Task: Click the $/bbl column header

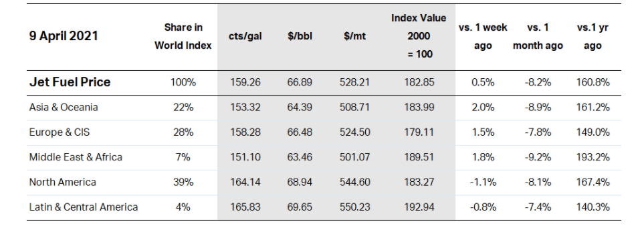Action: point(300,36)
